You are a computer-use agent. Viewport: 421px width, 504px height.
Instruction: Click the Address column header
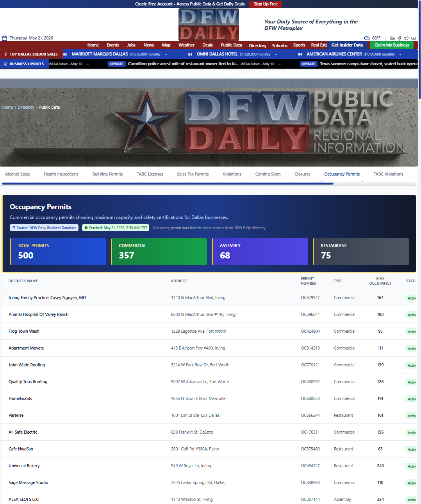coord(179,281)
